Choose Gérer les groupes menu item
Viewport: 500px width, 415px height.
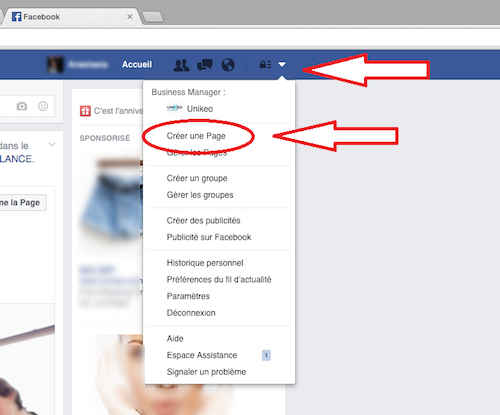[x=200, y=195]
